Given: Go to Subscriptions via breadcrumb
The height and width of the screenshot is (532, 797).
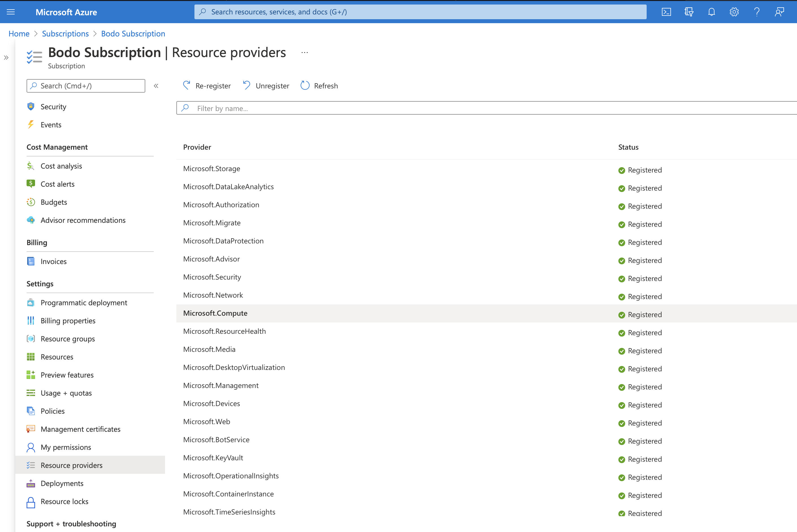Looking at the screenshot, I should 65,34.
